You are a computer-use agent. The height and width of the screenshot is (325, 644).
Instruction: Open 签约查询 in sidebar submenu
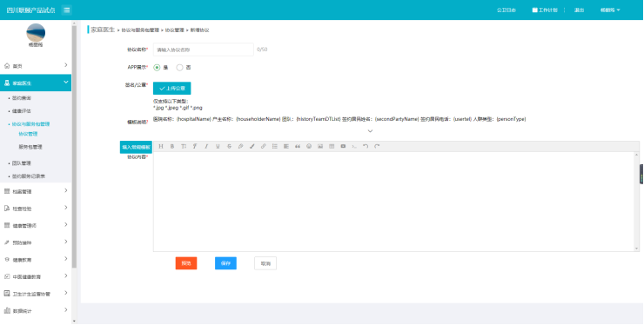point(22,98)
